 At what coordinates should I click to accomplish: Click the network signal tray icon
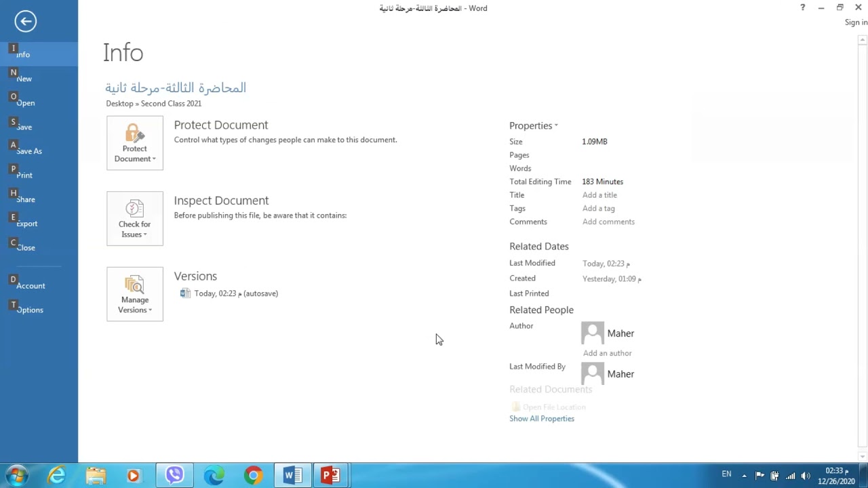coord(790,476)
